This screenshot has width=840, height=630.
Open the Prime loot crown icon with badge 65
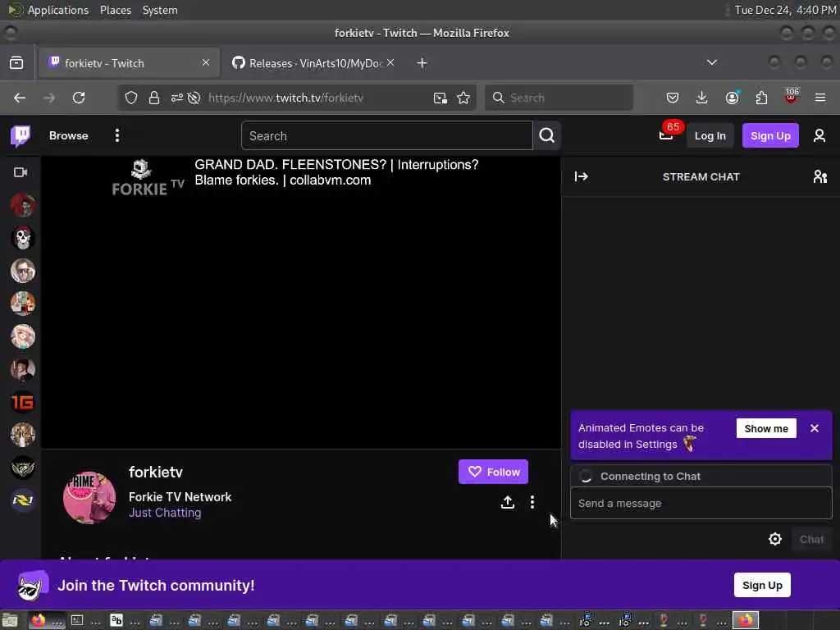pos(666,135)
